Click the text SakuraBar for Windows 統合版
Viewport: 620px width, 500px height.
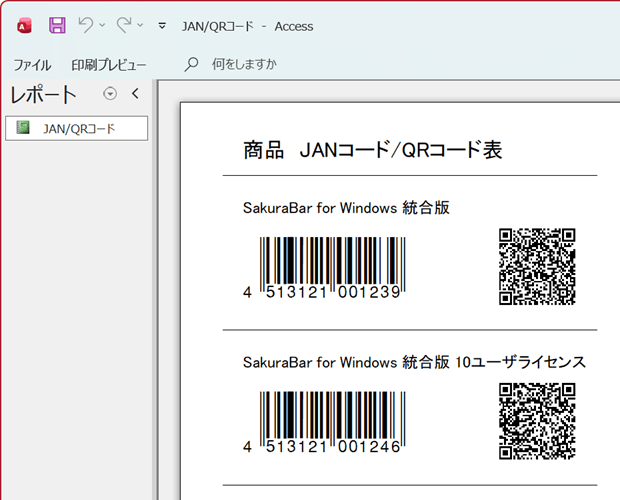[346, 208]
